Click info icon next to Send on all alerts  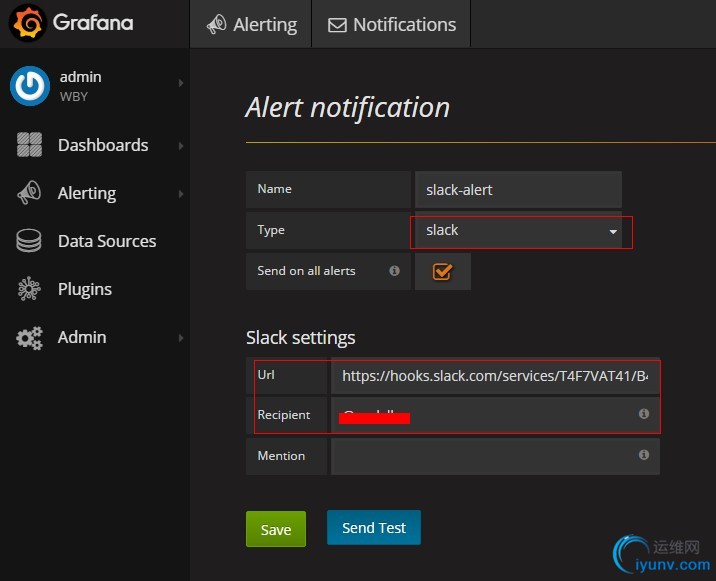395,271
